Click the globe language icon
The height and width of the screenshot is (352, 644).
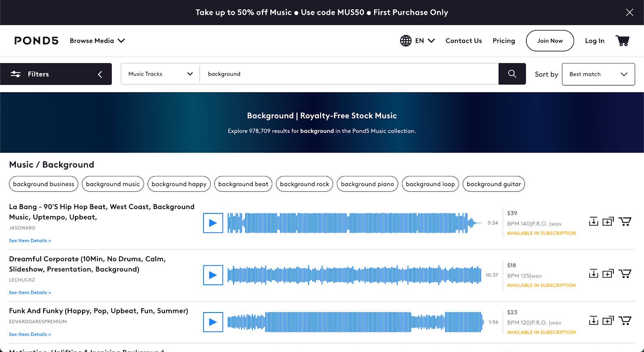click(406, 41)
